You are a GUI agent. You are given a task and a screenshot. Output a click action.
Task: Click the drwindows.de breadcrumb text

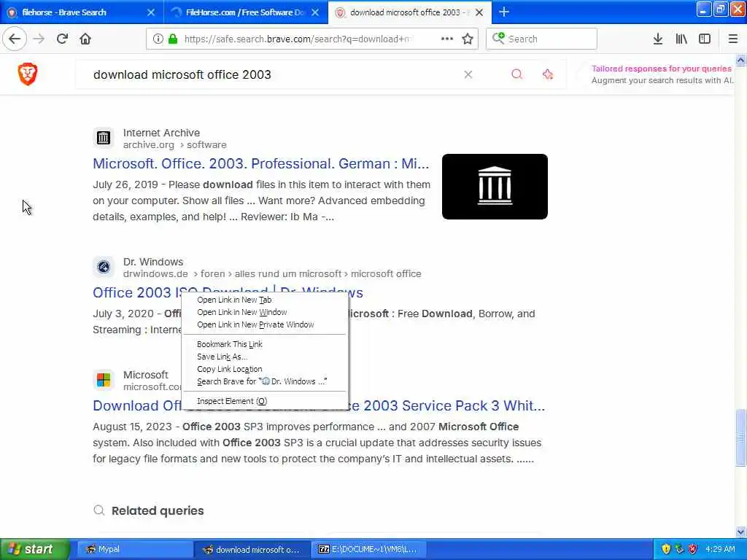(155, 273)
